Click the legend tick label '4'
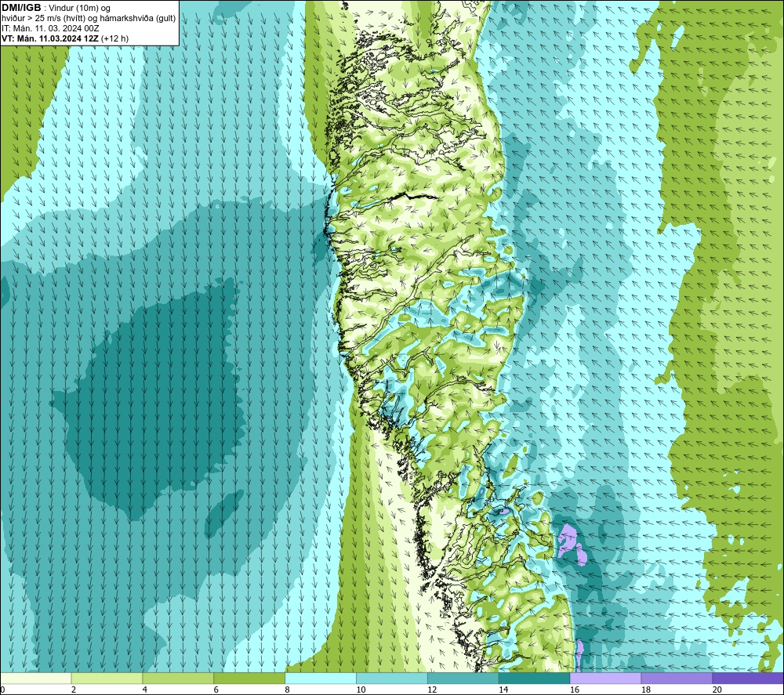This screenshot has width=784, height=695. coord(145,690)
